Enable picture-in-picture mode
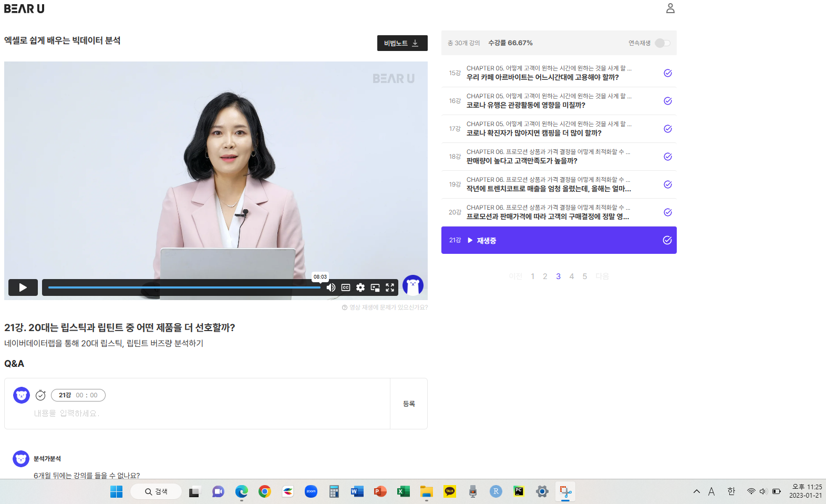This screenshot has height=504, width=826. pyautogui.click(x=375, y=287)
